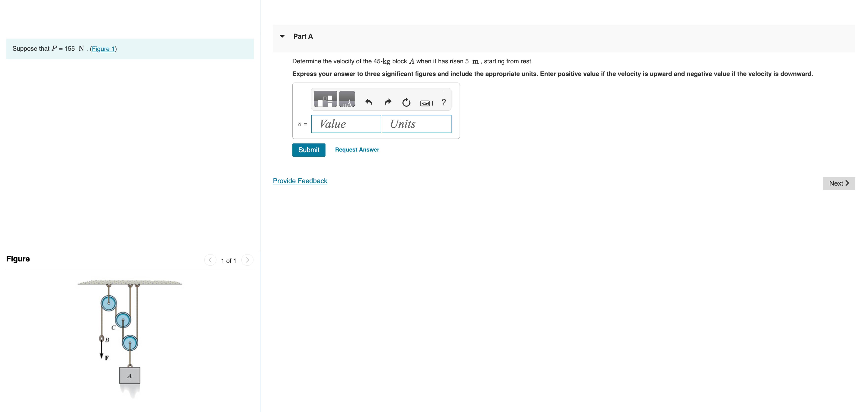Click the Part A header label

coord(303,36)
